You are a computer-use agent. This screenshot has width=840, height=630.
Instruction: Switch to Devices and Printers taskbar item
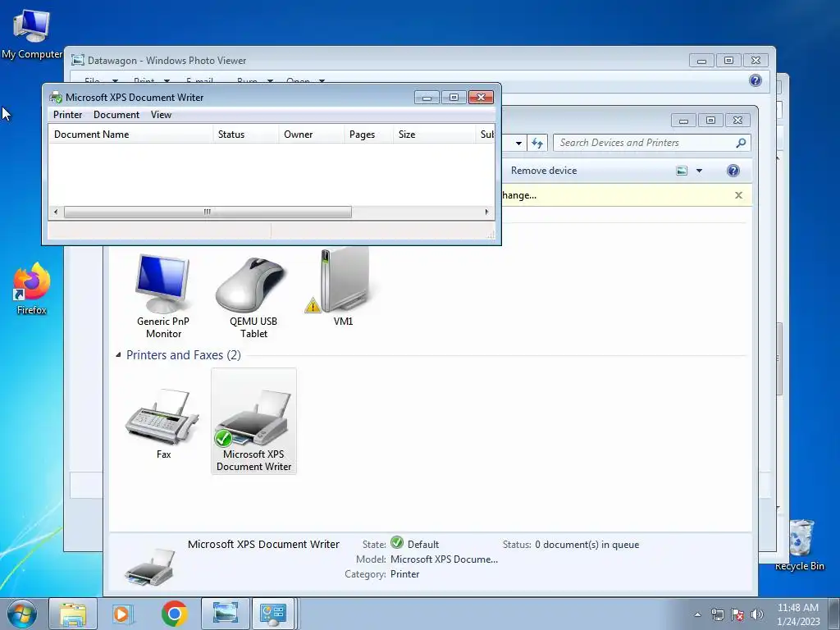[273, 614]
